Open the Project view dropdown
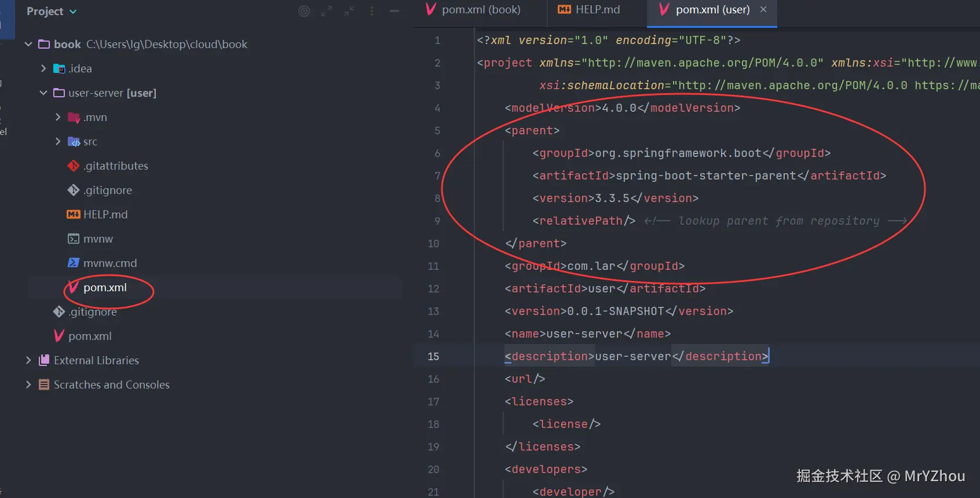 (52, 11)
